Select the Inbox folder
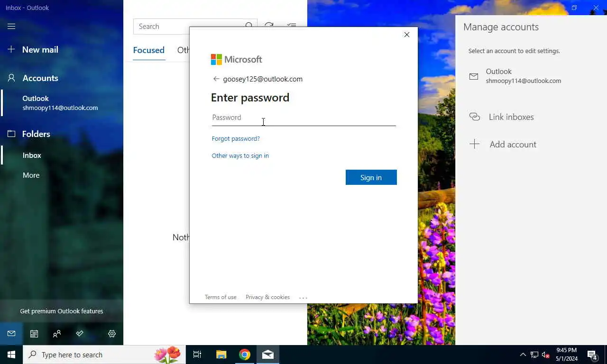This screenshot has width=607, height=364. [x=32, y=155]
